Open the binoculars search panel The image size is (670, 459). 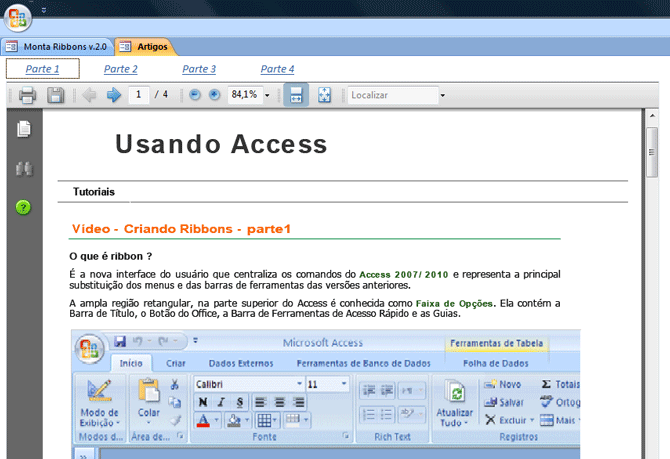click(x=24, y=168)
